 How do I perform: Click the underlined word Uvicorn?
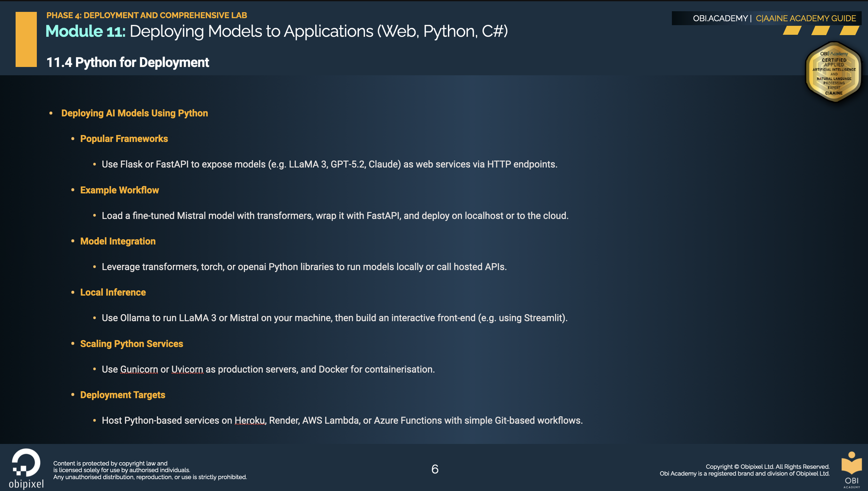187,369
